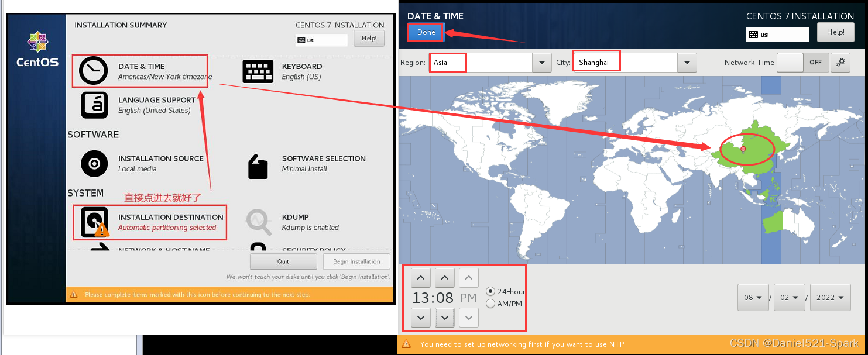The height and width of the screenshot is (355, 868).
Task: Open the KDUMP entry
Action: [x=293, y=222]
